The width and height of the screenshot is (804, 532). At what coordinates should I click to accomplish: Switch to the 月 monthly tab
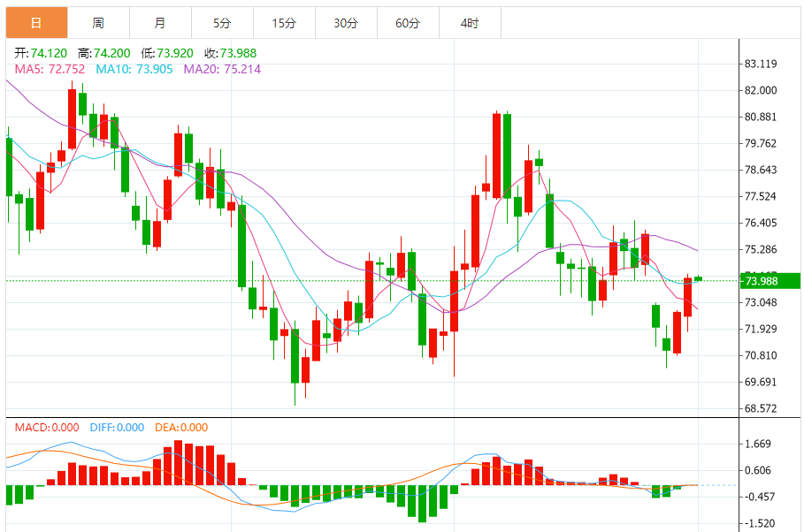[x=160, y=23]
